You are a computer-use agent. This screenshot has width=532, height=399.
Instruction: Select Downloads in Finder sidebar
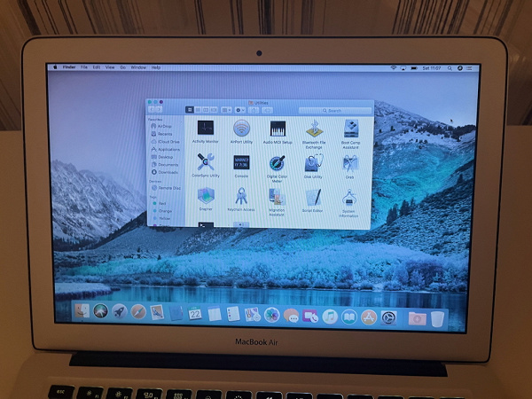click(x=165, y=172)
